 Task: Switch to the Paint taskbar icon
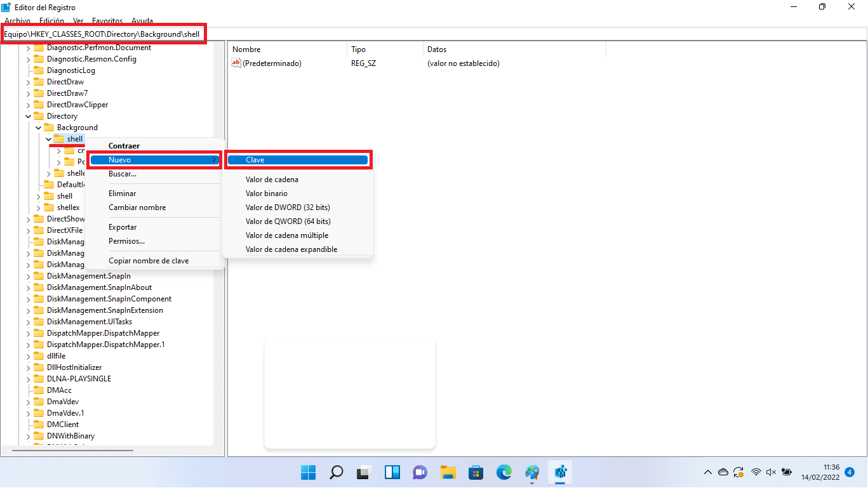[532, 472]
